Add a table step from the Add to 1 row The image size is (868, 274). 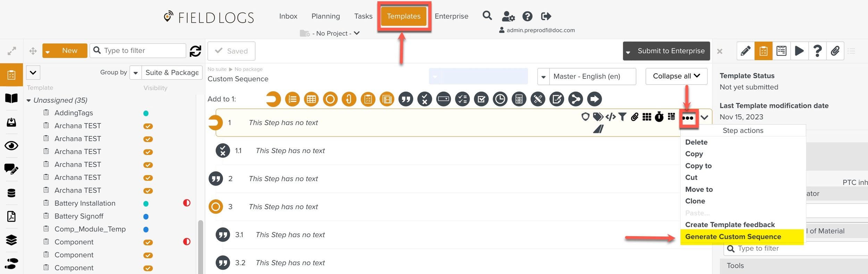click(311, 99)
